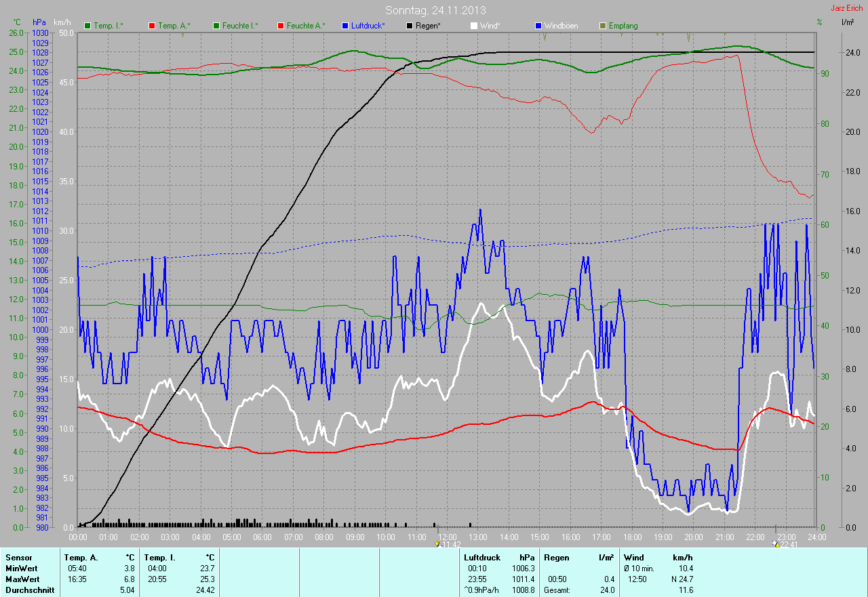This screenshot has height=597, width=868.
Task: Click the Jarz Erich label
Action: 846,8
